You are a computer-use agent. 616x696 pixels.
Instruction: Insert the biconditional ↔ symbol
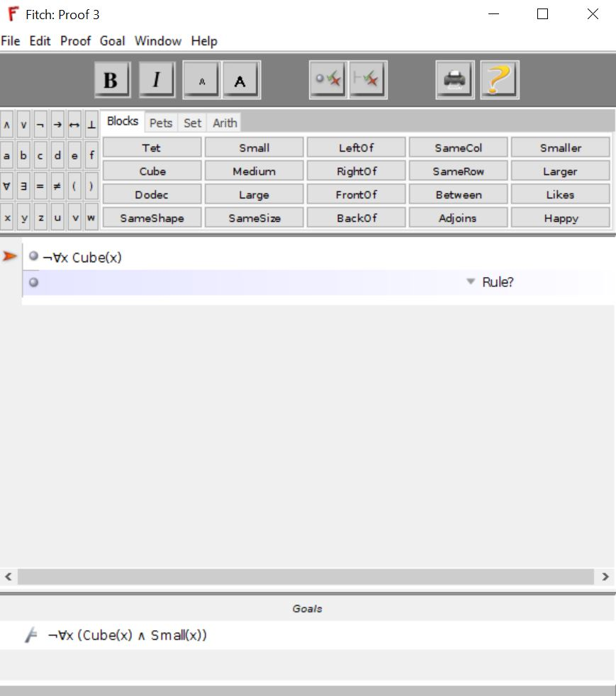click(x=74, y=124)
